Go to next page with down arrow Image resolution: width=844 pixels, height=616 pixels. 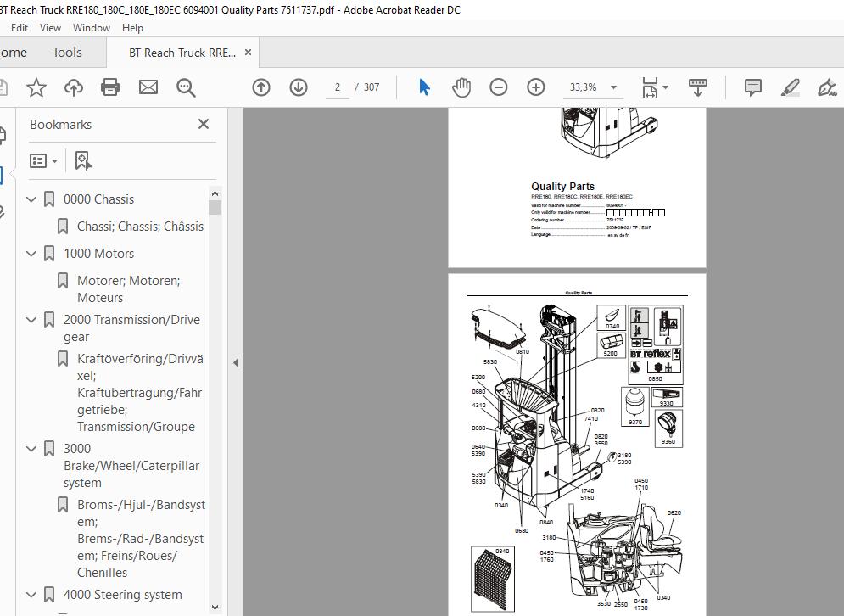299,87
